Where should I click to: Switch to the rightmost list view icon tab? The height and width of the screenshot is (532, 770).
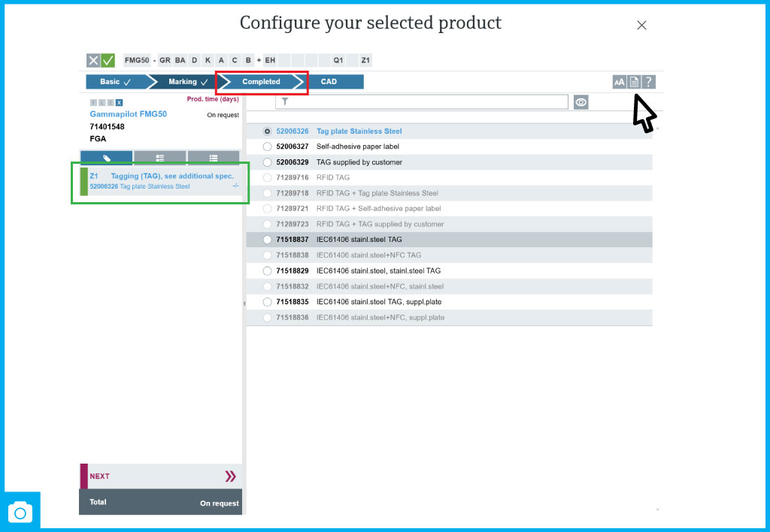click(x=214, y=158)
